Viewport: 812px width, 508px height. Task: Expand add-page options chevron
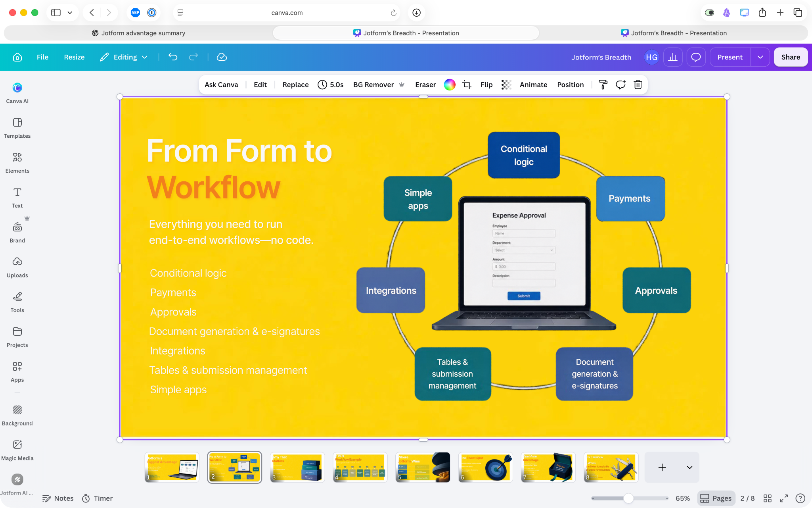689,468
